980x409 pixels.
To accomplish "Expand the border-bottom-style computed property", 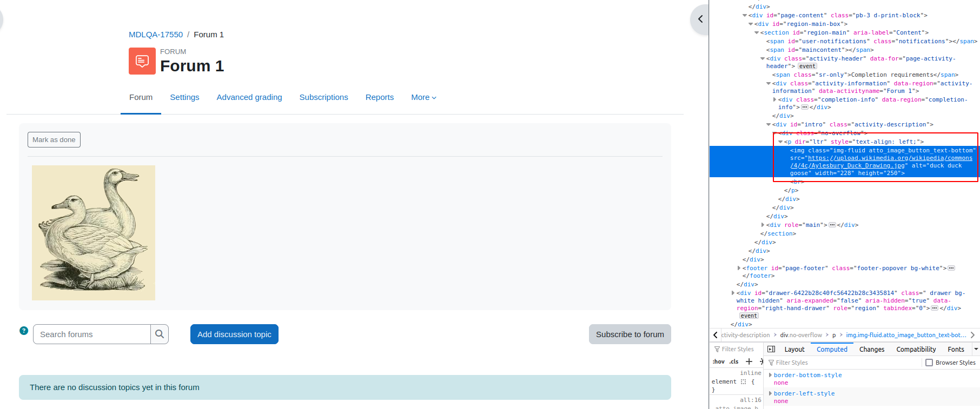I will point(770,375).
